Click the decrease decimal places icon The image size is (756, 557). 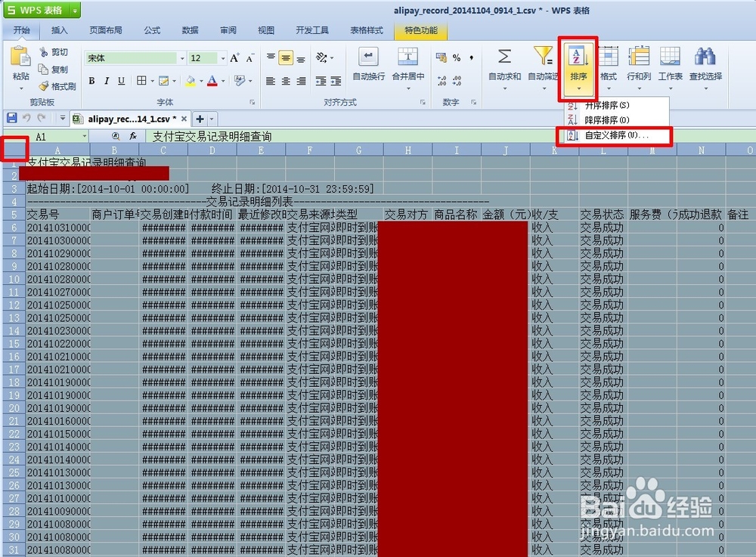pyautogui.click(x=457, y=80)
